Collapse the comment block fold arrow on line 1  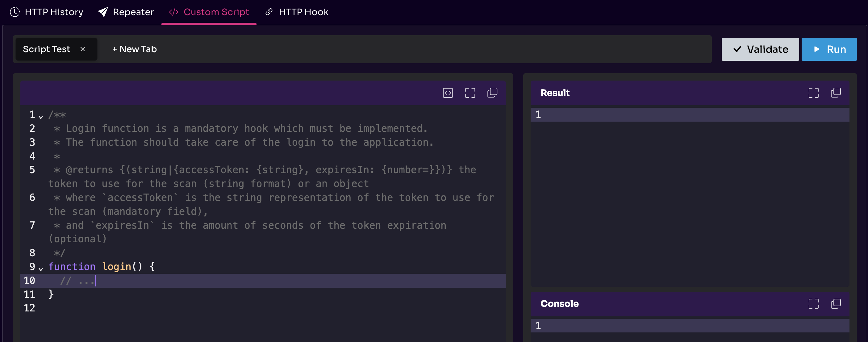pos(41,117)
